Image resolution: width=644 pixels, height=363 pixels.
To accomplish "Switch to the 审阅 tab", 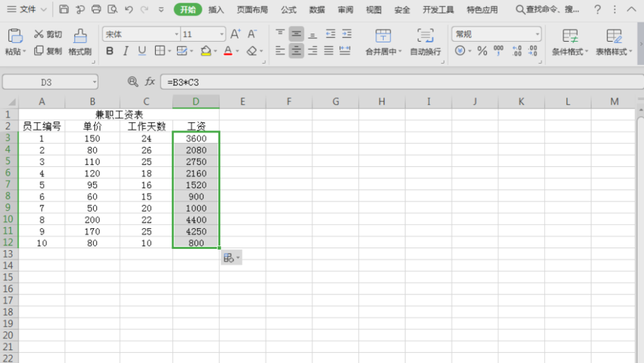I will (x=345, y=10).
